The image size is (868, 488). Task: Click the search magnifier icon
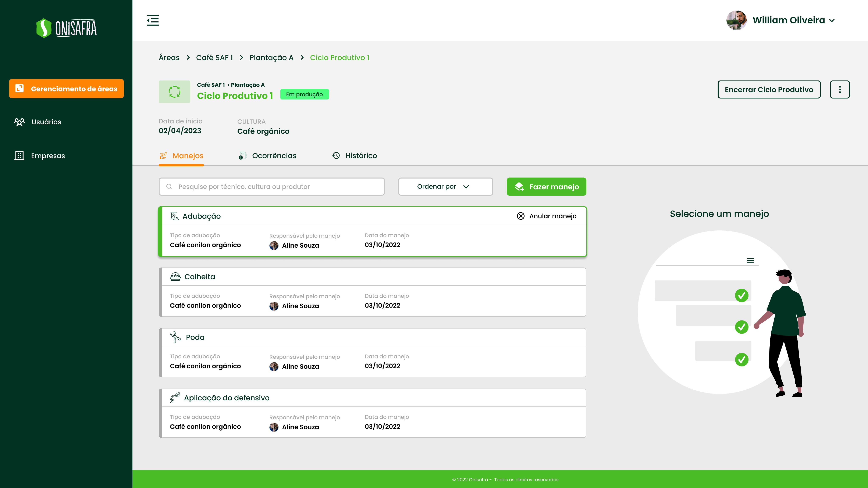pos(169,186)
